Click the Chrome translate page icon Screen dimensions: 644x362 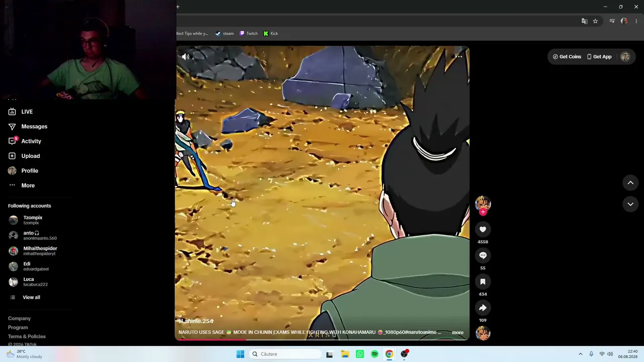[584, 21]
